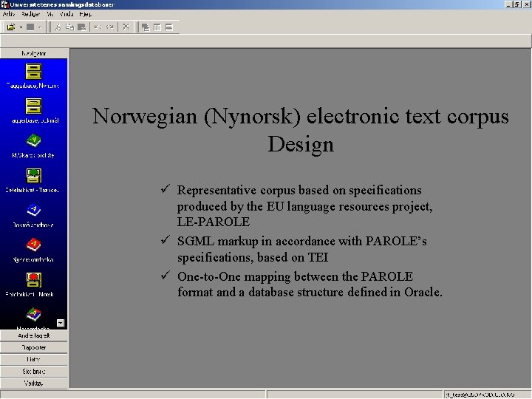The height and width of the screenshot is (399, 532).
Task: Click the Undo arrow toolbar icon
Action: coord(98,27)
